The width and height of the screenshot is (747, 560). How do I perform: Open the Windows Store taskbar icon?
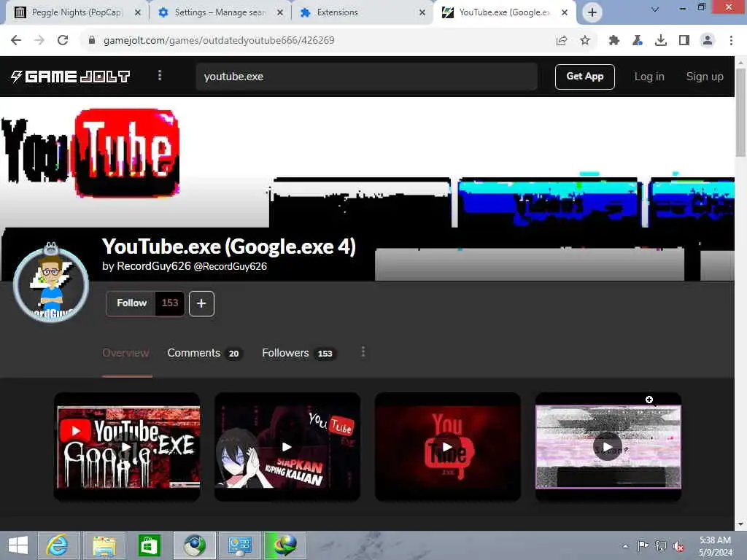point(149,545)
